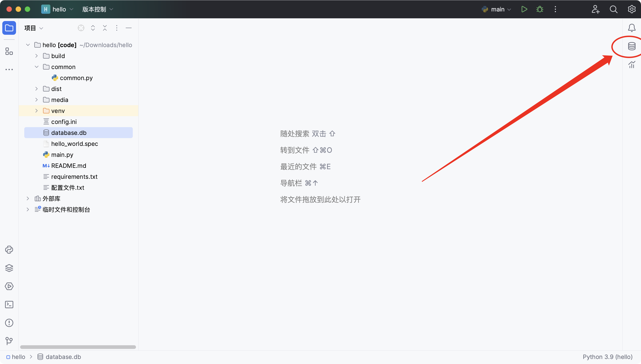Click the Debug bug icon
641x364 pixels.
(540, 9)
